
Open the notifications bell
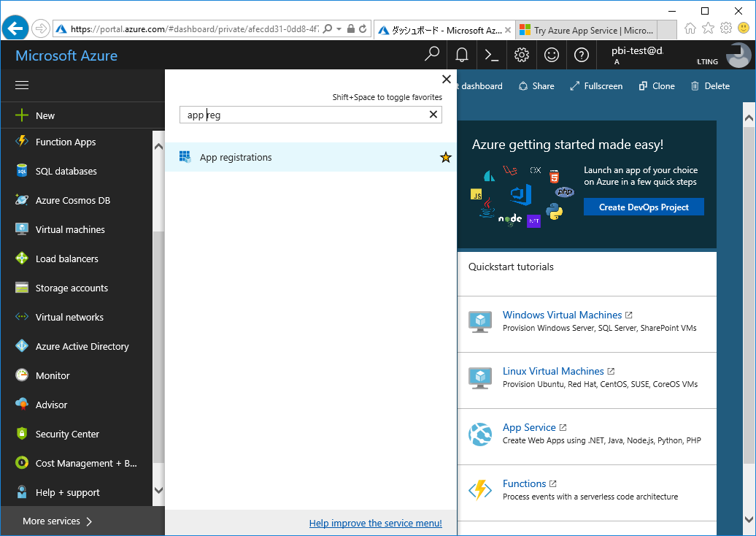tap(462, 55)
